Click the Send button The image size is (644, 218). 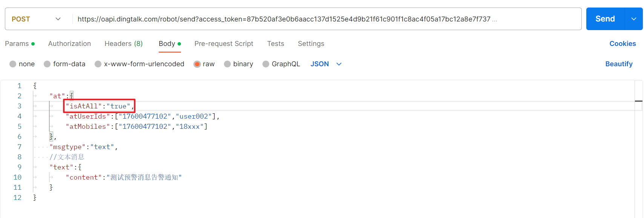click(604, 18)
